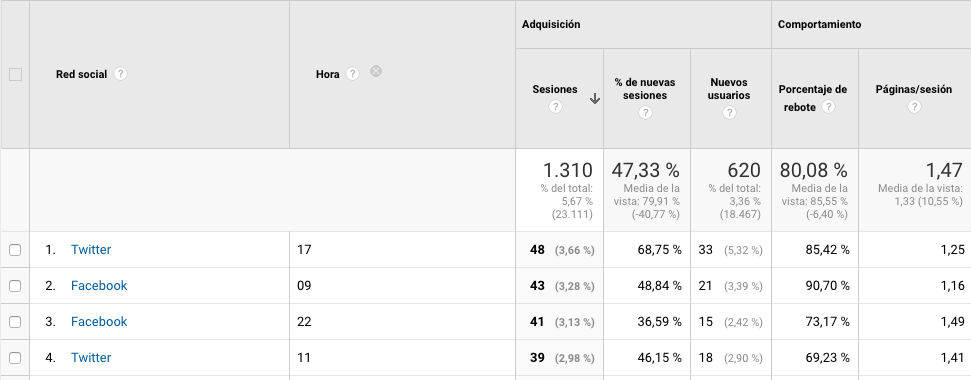
Task: Open help icon beside Porcentaje de rebote
Action: coord(829,106)
